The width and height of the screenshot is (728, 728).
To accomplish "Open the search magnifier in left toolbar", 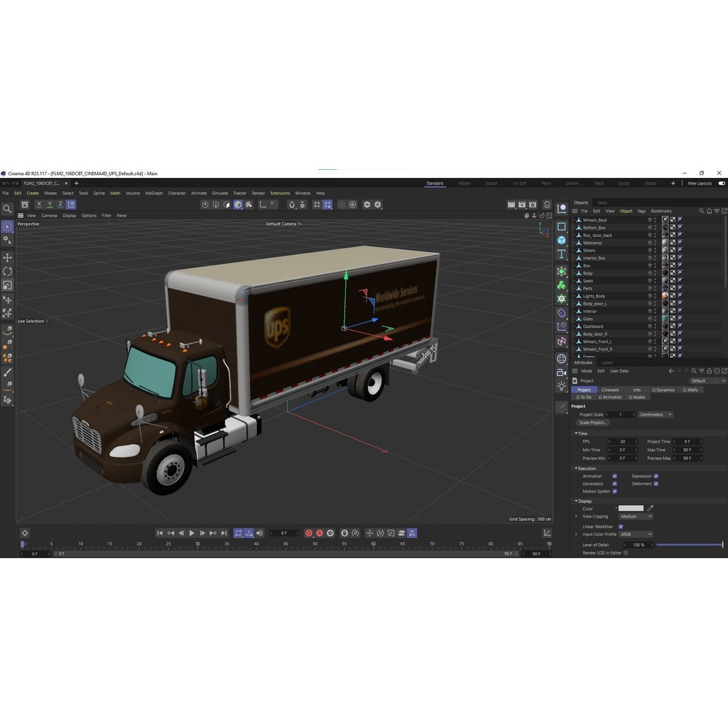I will coord(7,209).
